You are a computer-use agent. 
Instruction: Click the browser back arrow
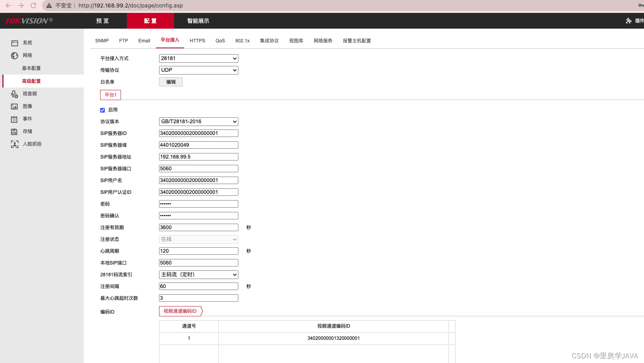(x=8, y=5)
